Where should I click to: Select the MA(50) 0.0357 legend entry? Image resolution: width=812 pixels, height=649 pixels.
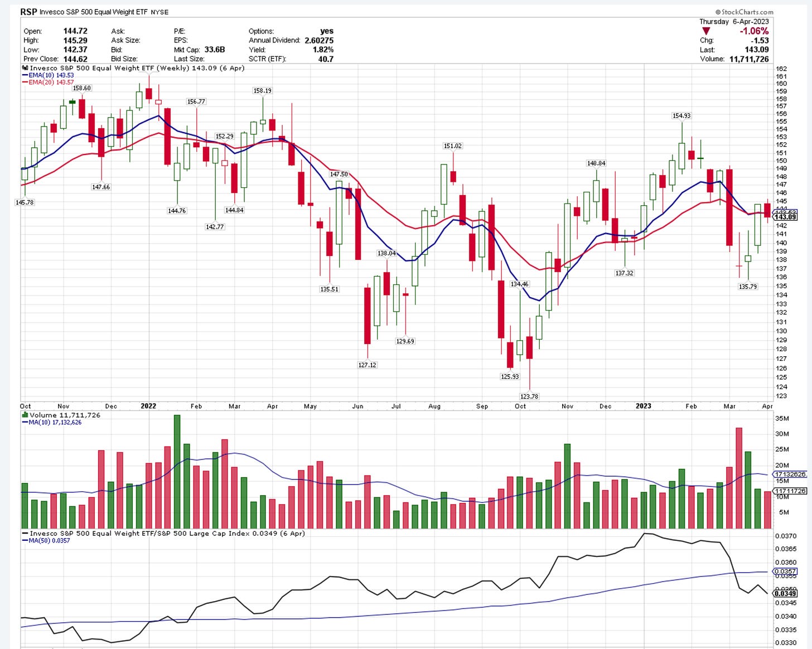[x=46, y=540]
